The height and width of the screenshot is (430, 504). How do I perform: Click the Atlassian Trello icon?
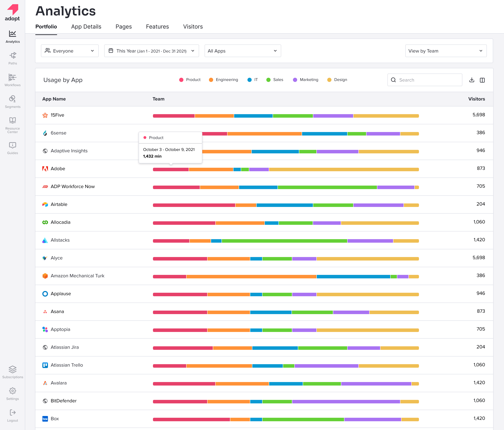pyautogui.click(x=45, y=365)
